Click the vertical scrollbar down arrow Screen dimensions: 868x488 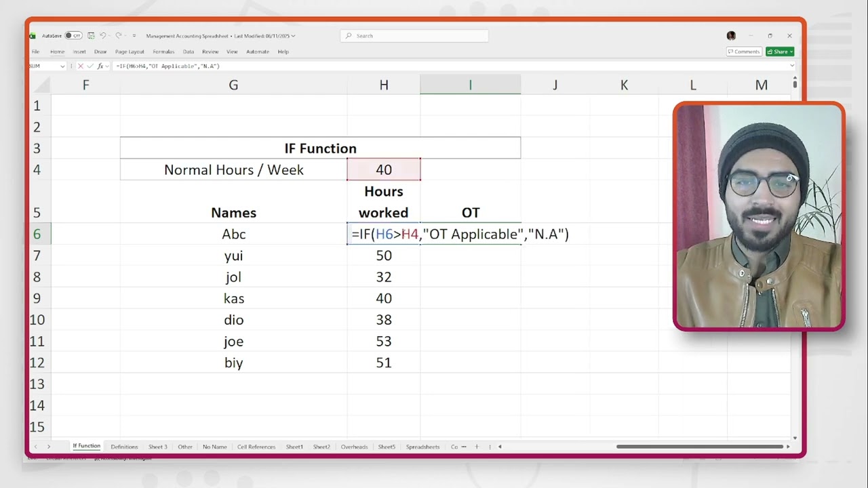click(x=795, y=438)
